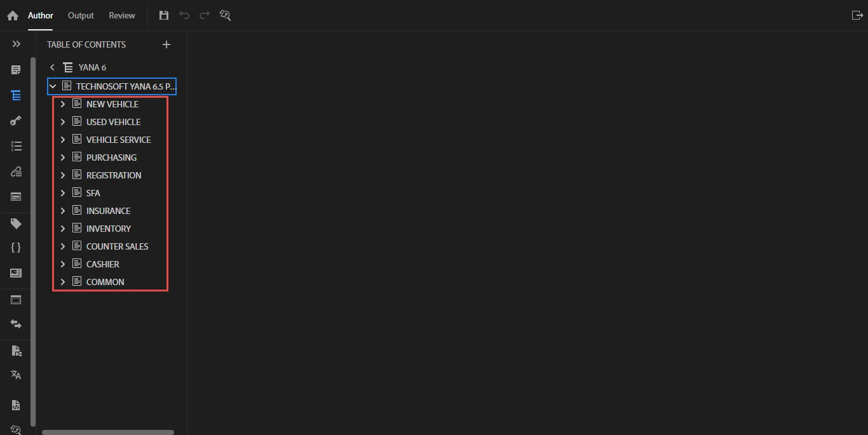This screenshot has width=868, height=435.
Task: Click the horizontal scrollbar under contents panel
Action: [108, 432]
